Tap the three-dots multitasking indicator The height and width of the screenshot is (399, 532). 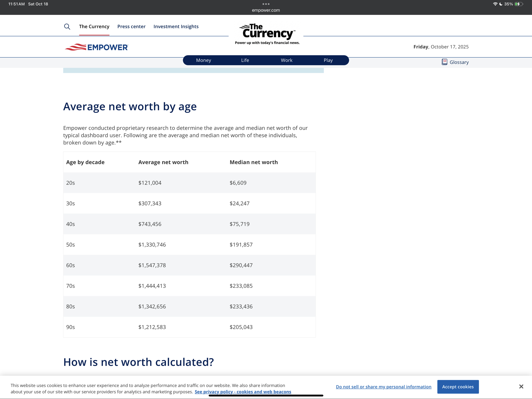[x=266, y=4]
